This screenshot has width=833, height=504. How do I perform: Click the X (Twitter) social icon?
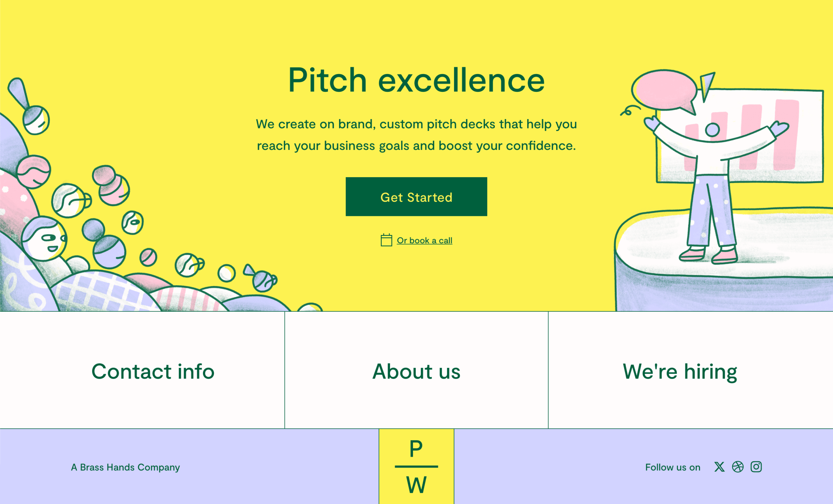tap(719, 467)
